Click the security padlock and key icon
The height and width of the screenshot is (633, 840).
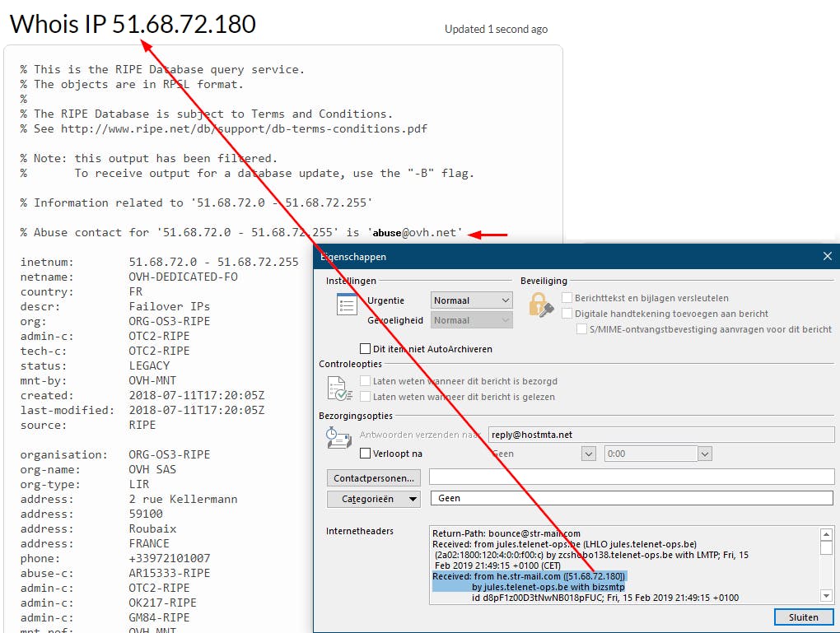540,305
